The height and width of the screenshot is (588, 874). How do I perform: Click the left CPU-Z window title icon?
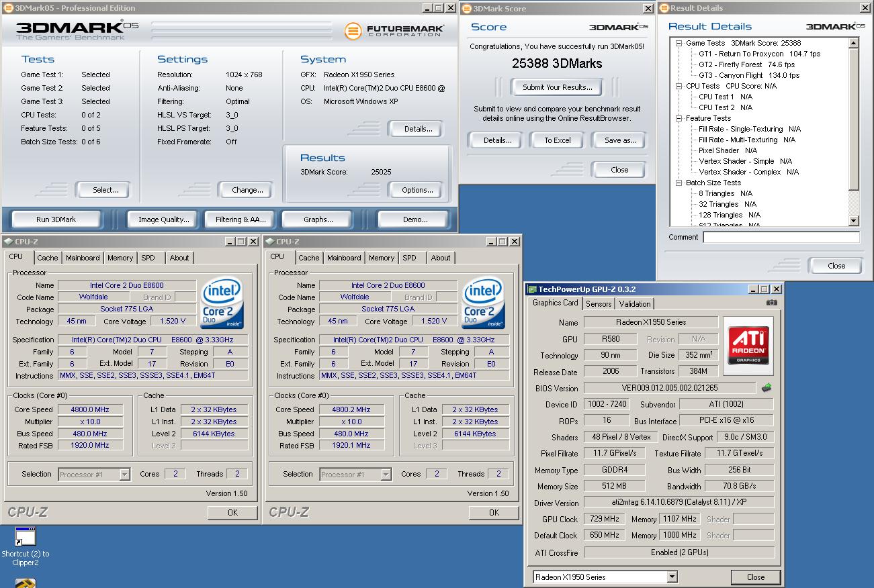coord(8,242)
